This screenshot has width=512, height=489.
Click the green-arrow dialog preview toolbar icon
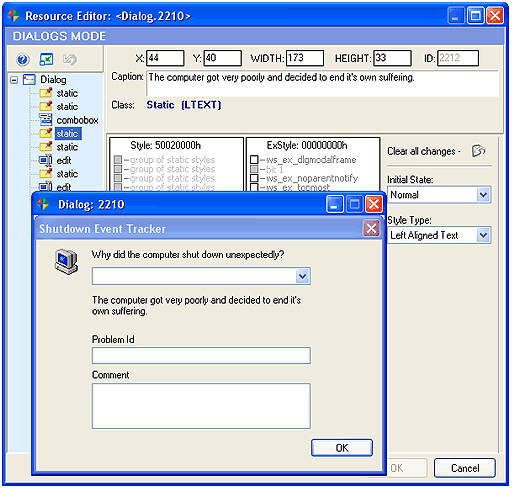tap(46, 60)
